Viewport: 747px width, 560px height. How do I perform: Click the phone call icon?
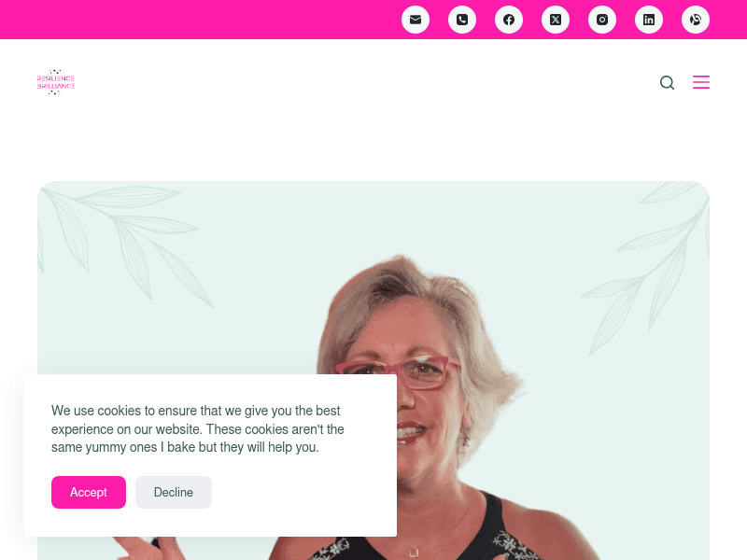(462, 20)
